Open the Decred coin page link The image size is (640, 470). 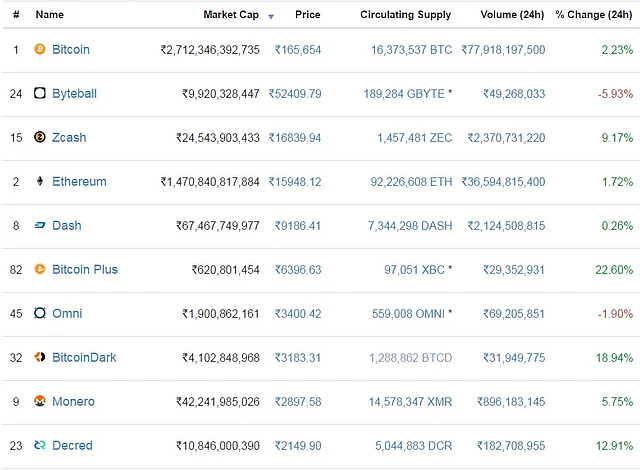pos(72,446)
